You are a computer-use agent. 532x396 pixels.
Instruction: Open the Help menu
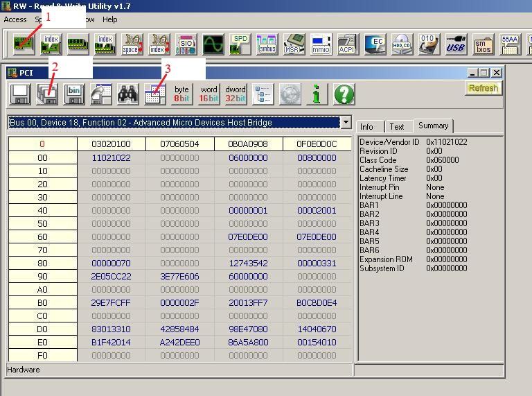(110, 19)
